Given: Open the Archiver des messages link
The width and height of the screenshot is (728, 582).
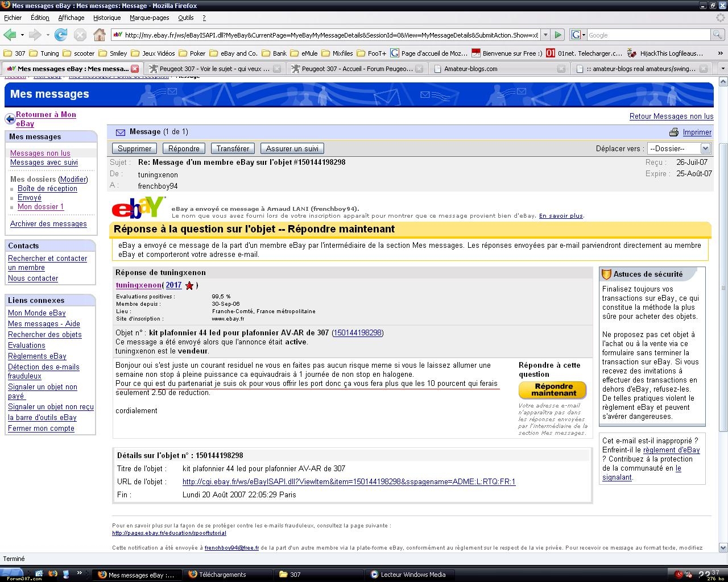Looking at the screenshot, I should click(48, 224).
